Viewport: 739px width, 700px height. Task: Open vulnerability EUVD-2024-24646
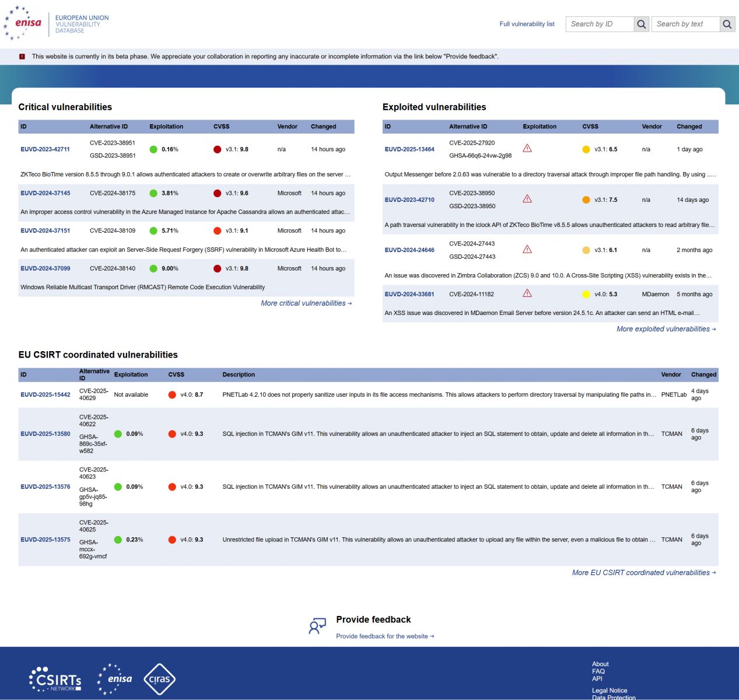409,250
